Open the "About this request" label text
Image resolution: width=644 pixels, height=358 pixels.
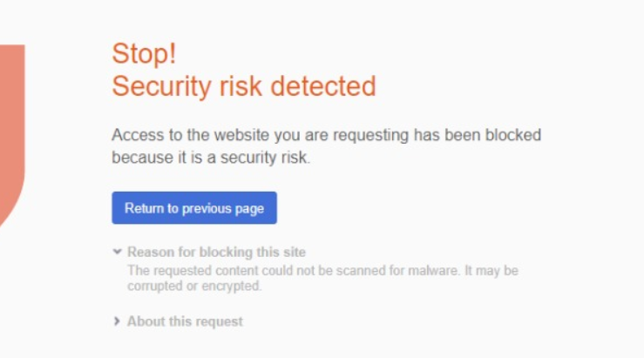(185, 321)
